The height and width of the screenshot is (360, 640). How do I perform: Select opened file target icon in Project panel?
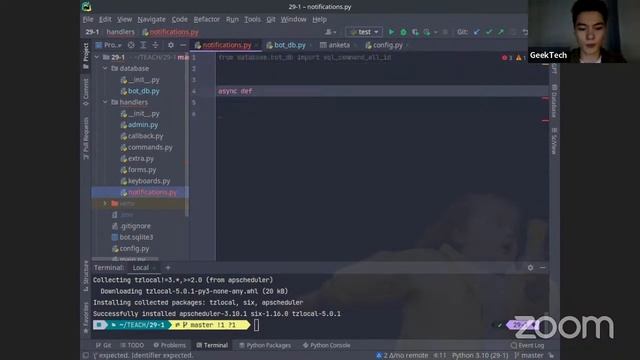(131, 45)
